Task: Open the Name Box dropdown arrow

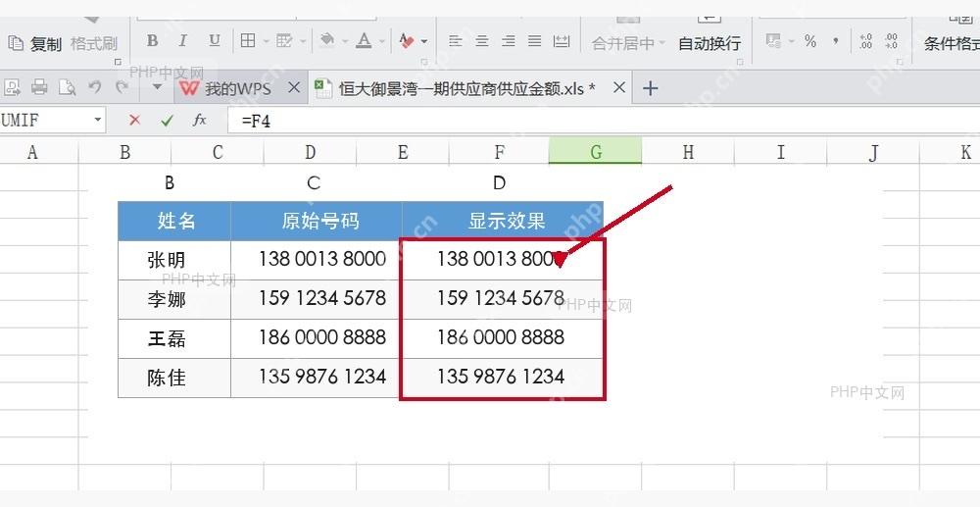Action: tap(98, 120)
